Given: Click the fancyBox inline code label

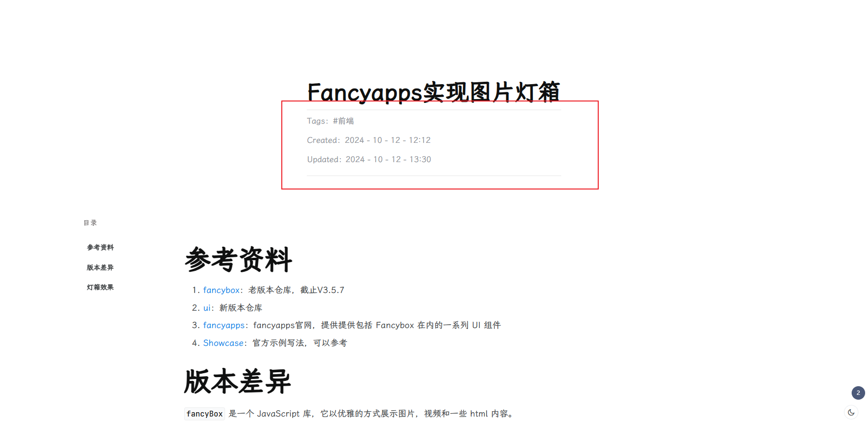Looking at the screenshot, I should tap(204, 414).
